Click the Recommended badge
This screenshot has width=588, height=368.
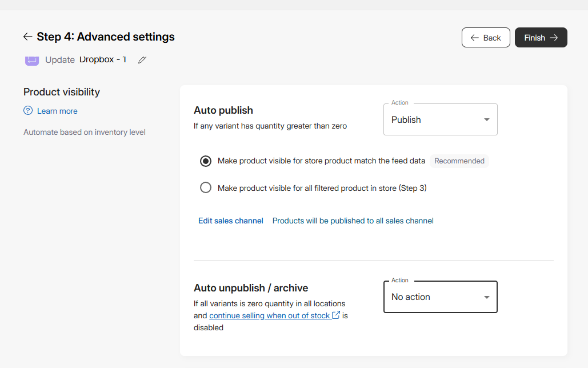459,161
